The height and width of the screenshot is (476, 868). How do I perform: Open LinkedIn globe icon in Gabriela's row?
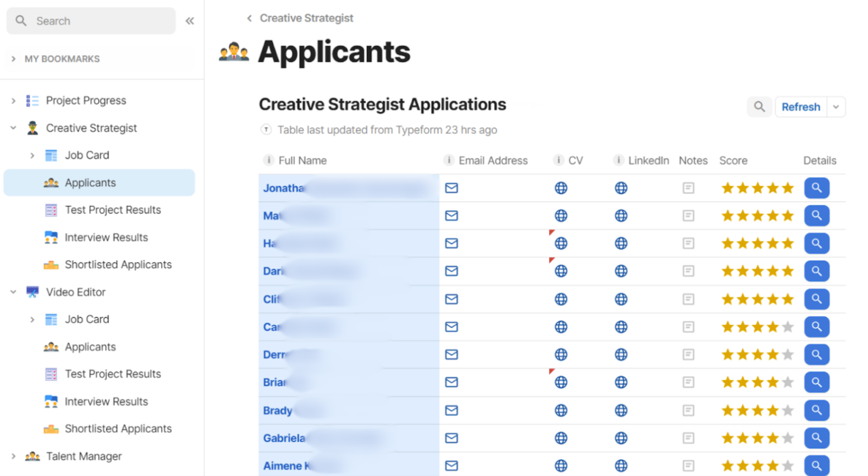pyautogui.click(x=621, y=438)
